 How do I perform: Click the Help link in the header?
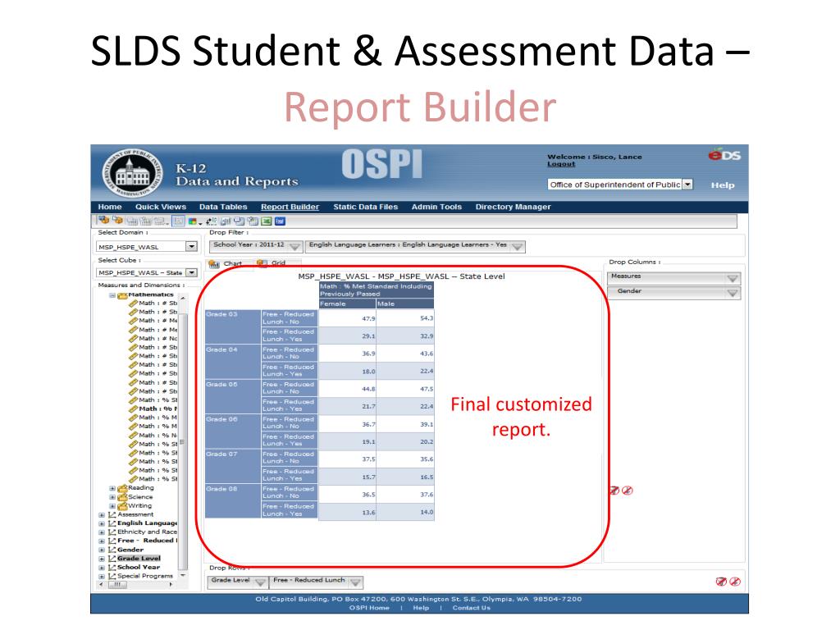(x=723, y=185)
